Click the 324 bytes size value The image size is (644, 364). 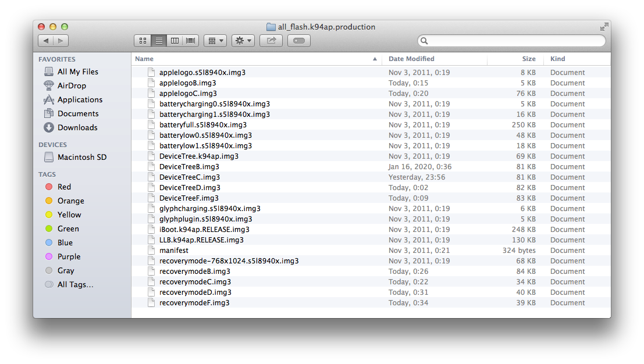519,251
